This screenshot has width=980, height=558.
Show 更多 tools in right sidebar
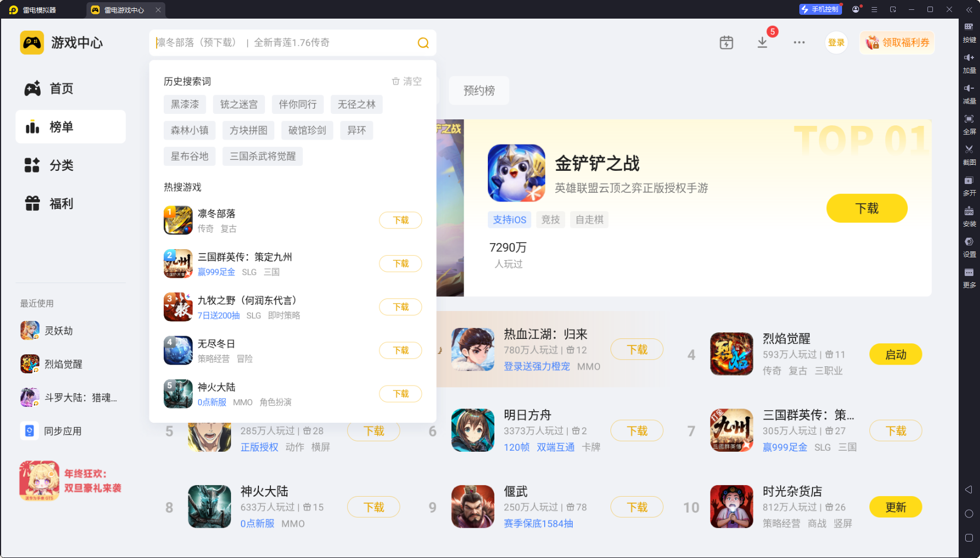(x=969, y=278)
